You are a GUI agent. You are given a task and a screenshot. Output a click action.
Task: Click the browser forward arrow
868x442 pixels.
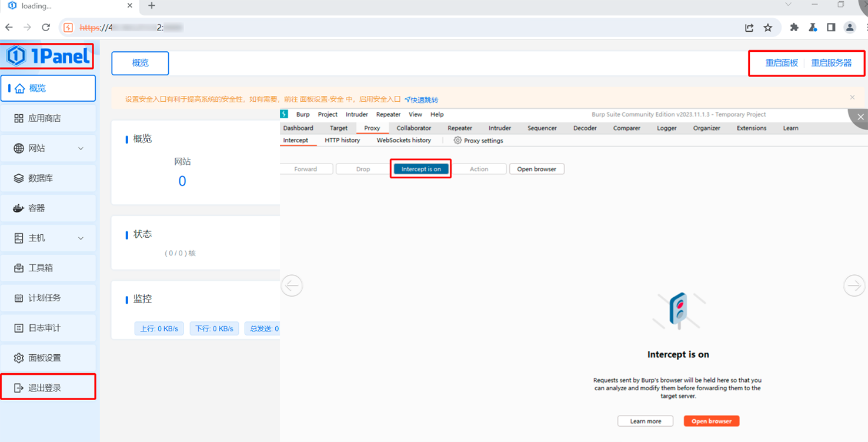click(x=27, y=27)
